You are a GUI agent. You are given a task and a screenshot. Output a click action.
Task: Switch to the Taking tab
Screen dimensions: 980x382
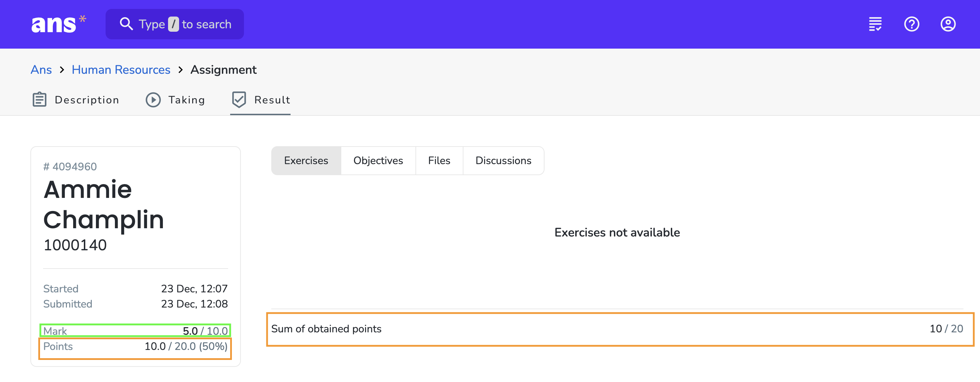[175, 100]
